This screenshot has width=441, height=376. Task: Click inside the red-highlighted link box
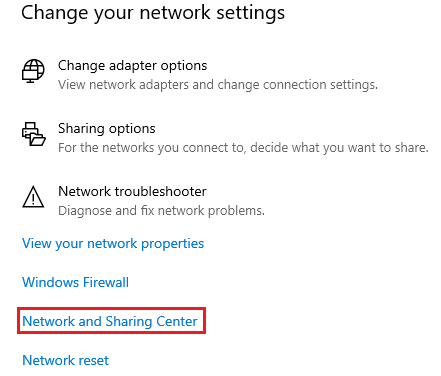(x=111, y=321)
